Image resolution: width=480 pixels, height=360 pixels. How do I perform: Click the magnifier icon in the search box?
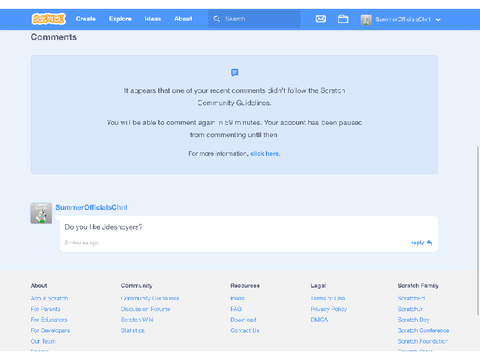point(217,19)
